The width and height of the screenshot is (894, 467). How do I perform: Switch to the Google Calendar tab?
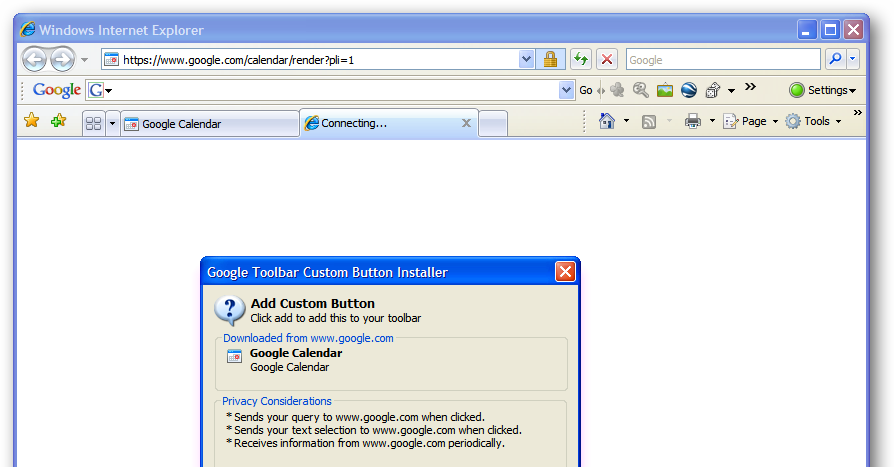[x=210, y=124]
